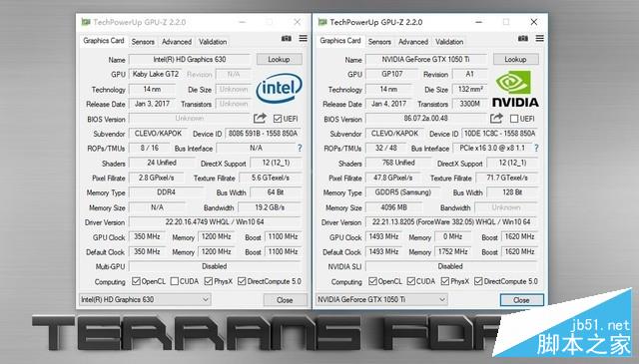This screenshot has width=639, height=364.
Task: Toggle the CUDA checkbox in the NVIDIA window
Action: click(411, 281)
